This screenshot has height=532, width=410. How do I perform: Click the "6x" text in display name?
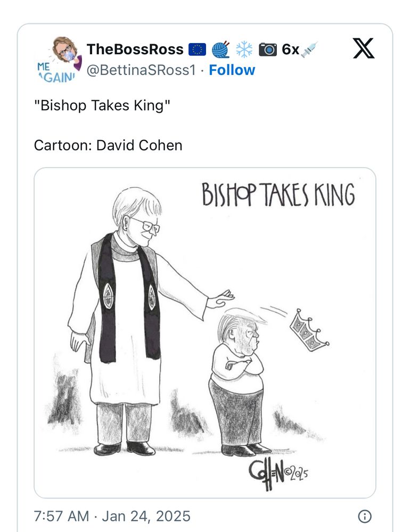coord(290,49)
